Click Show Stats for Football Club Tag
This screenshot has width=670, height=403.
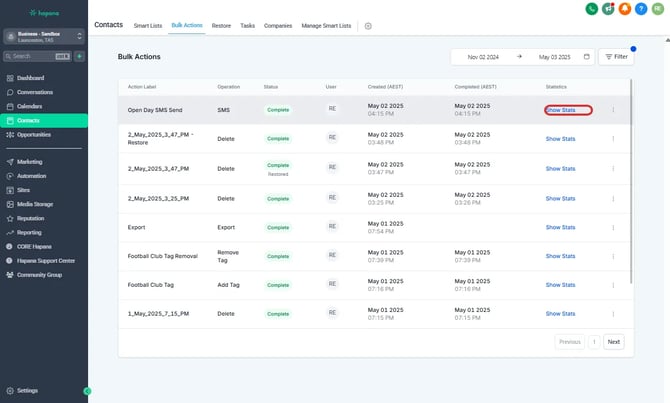(x=560, y=285)
